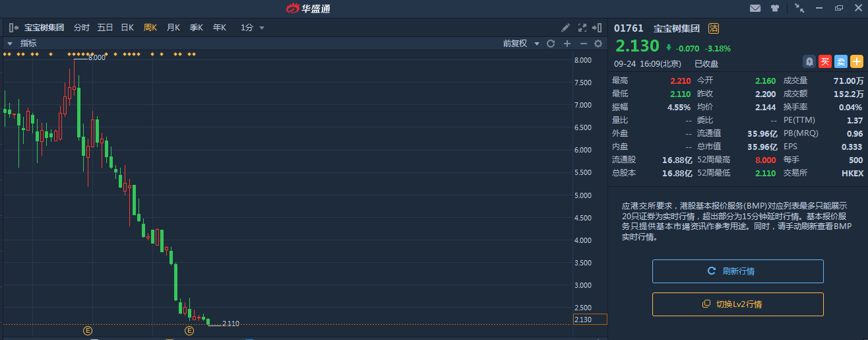Screen dimensions: 868x340
Task: Click the 切换Lv2行情 switch button
Action: pos(738,304)
